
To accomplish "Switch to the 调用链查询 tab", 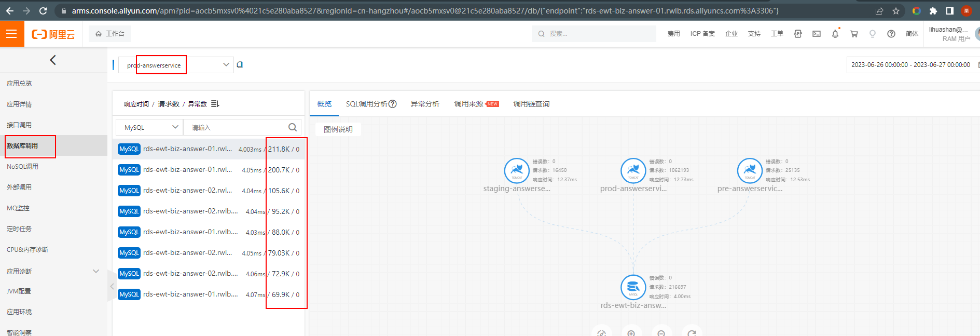I will (x=531, y=104).
